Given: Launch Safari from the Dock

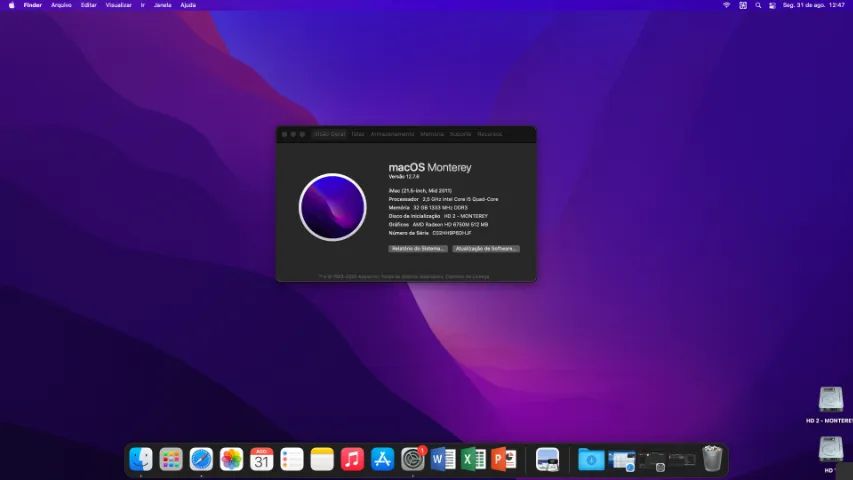Looking at the screenshot, I should tap(201, 459).
